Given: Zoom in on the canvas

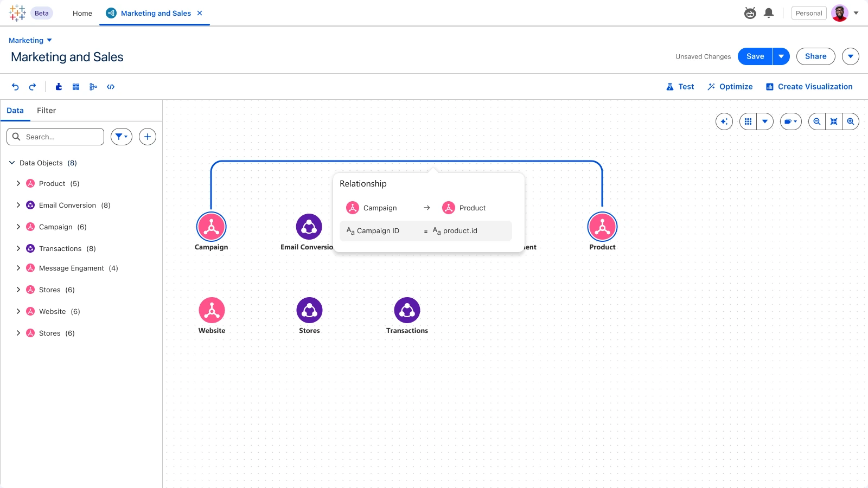Looking at the screenshot, I should tap(851, 121).
